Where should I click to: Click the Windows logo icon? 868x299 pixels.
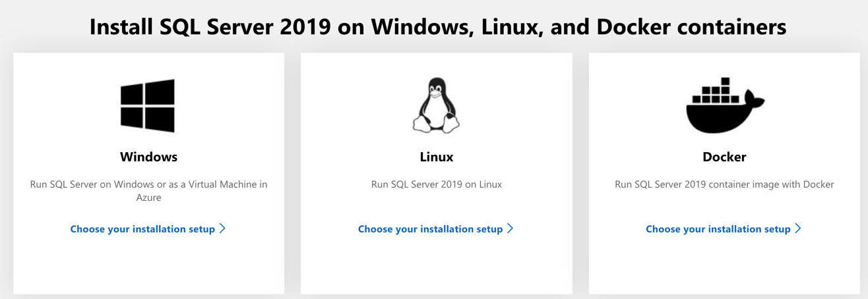(x=148, y=105)
